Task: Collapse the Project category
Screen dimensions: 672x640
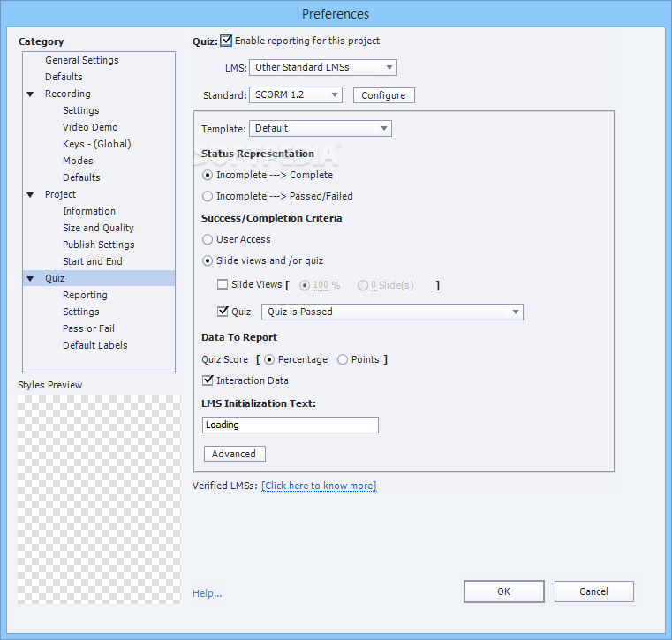Action: pos(30,195)
